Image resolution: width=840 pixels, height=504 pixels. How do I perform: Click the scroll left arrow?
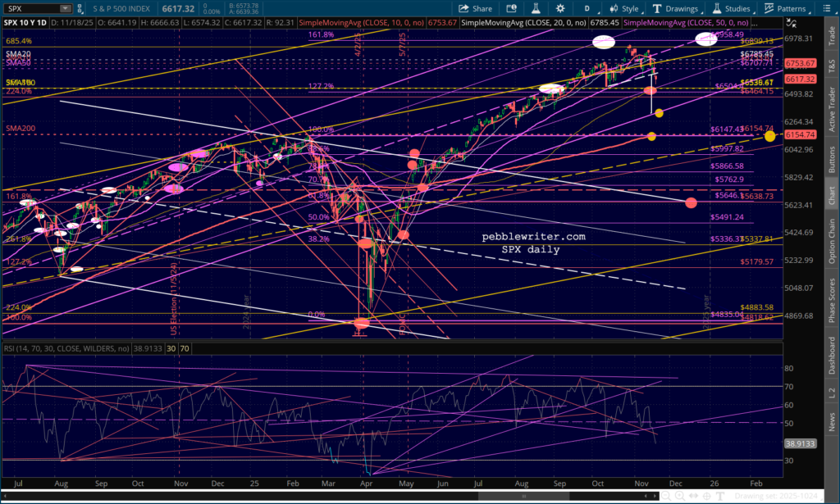(x=646, y=496)
